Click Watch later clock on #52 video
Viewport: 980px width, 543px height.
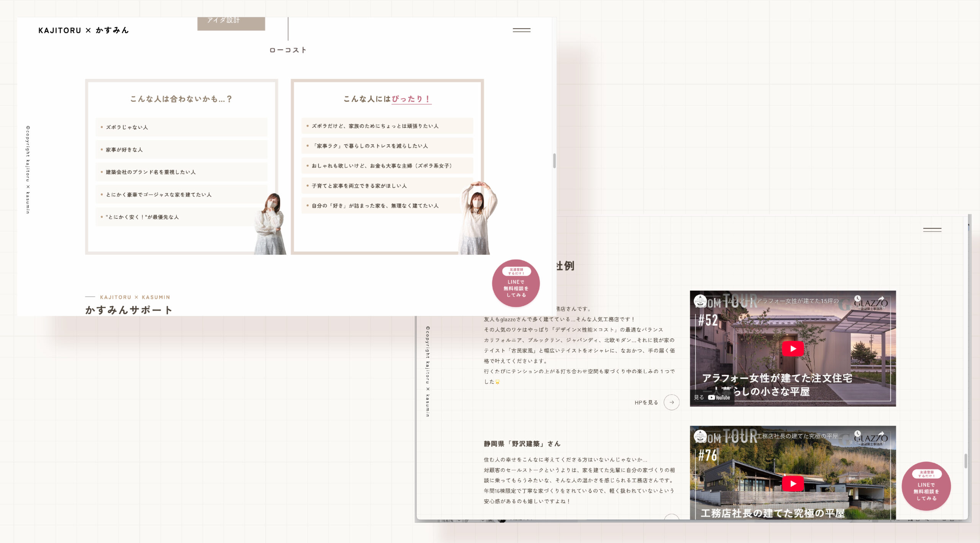point(857,299)
